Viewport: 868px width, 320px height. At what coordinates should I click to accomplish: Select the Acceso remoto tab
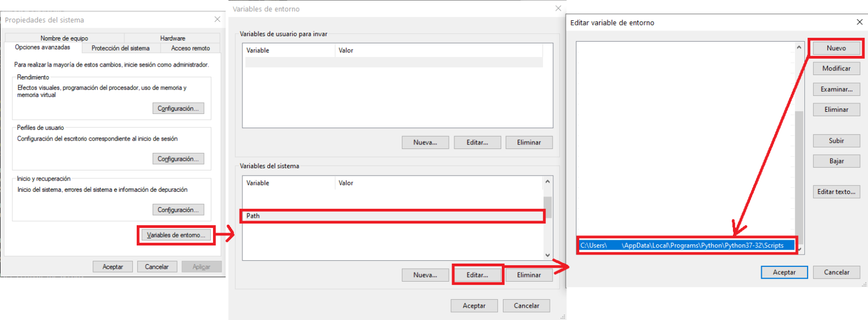190,49
